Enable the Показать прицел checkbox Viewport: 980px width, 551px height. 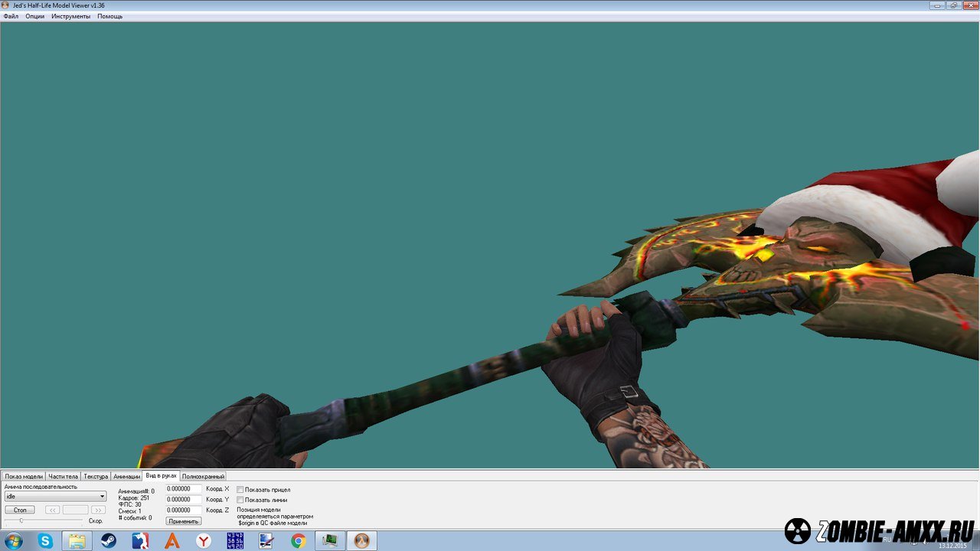point(240,489)
